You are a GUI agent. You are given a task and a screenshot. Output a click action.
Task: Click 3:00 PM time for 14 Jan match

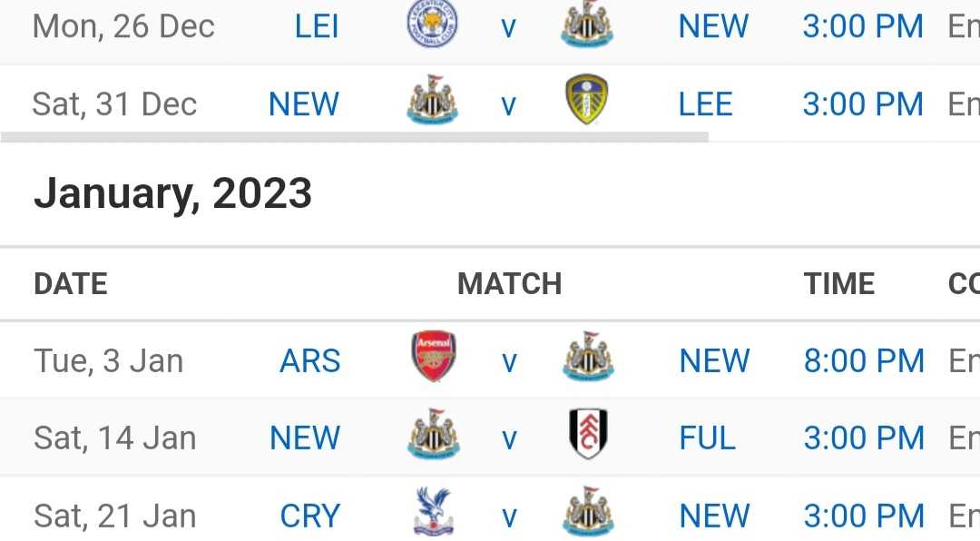point(864,438)
